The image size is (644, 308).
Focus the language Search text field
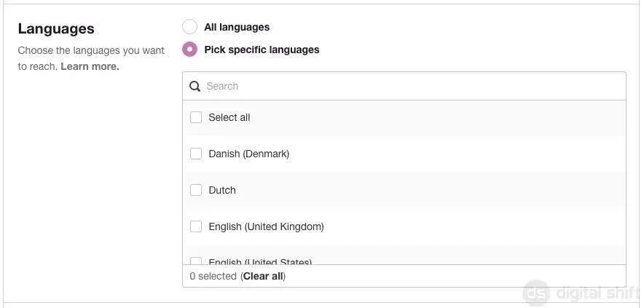[408, 86]
